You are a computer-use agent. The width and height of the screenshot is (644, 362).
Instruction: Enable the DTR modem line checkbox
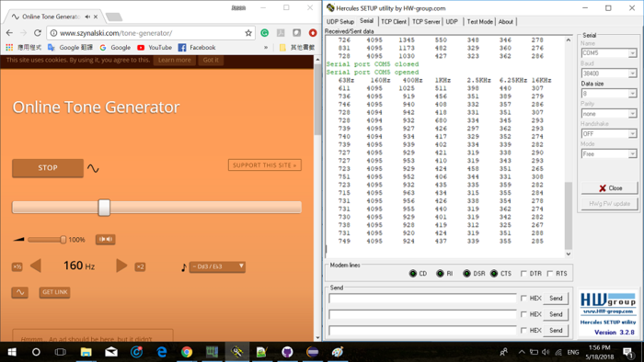pos(523,274)
